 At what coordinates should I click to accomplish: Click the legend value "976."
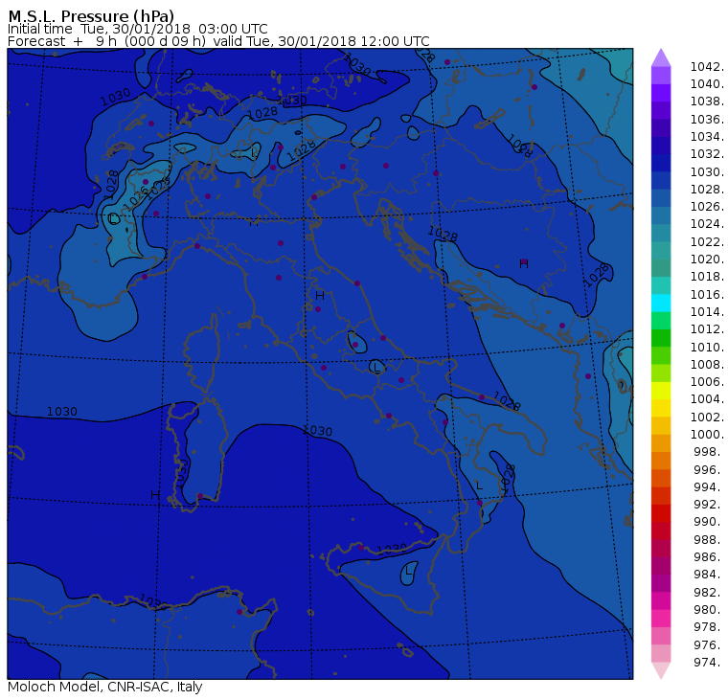coord(709,644)
